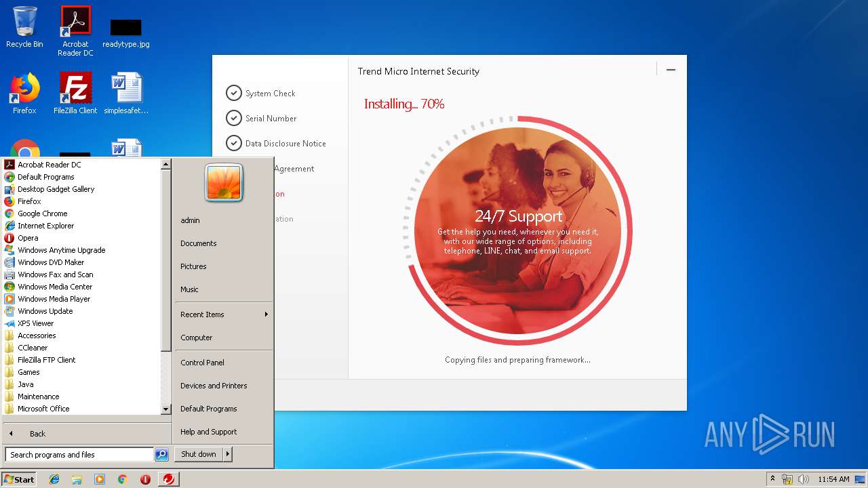Click taskbar clock showing 11:54 AM

(x=833, y=479)
